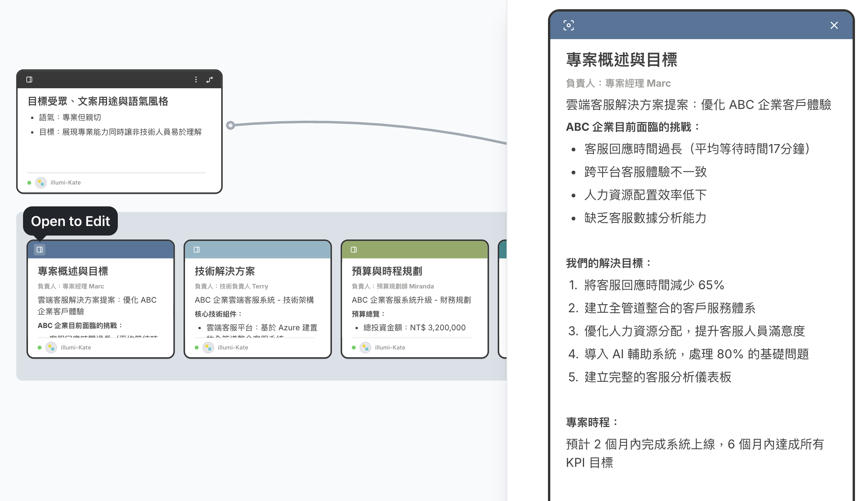Select the partially visible teal card at right edge

click(x=502, y=299)
